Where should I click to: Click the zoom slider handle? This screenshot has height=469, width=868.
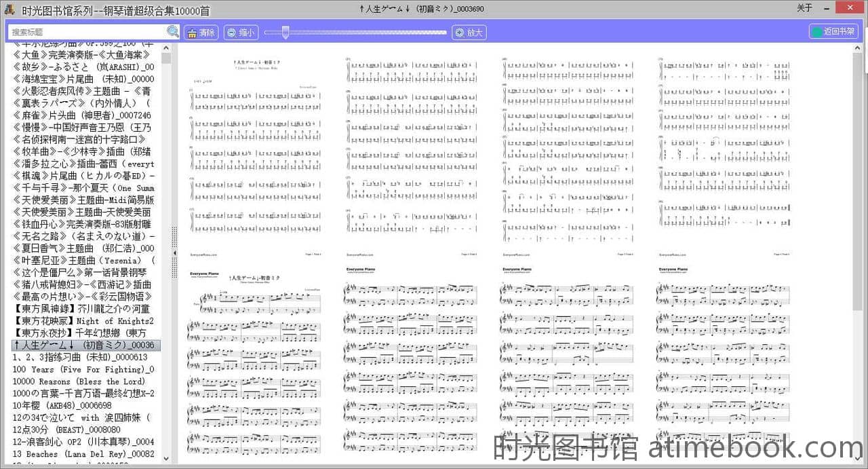tap(285, 32)
